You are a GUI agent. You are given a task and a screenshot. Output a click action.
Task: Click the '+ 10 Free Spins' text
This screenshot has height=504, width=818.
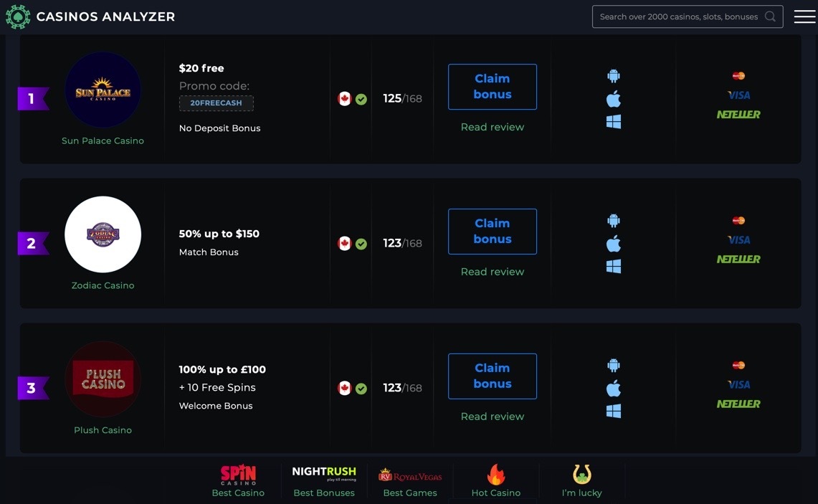217,388
